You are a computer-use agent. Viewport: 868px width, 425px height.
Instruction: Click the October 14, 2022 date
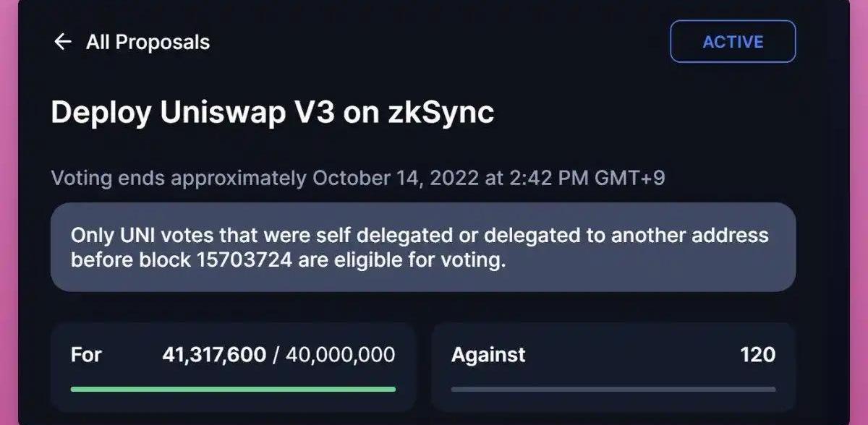pos(395,178)
